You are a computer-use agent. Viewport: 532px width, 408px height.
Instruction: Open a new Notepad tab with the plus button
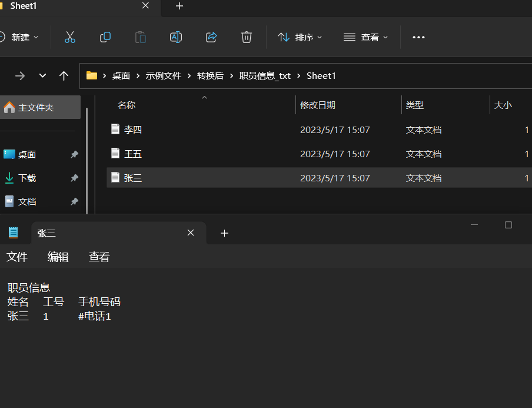tap(224, 233)
